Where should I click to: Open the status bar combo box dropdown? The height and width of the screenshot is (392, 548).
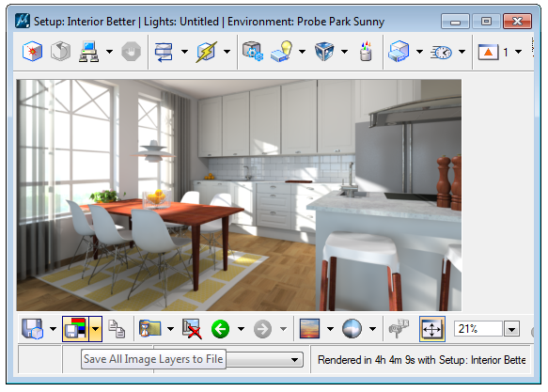(x=295, y=359)
